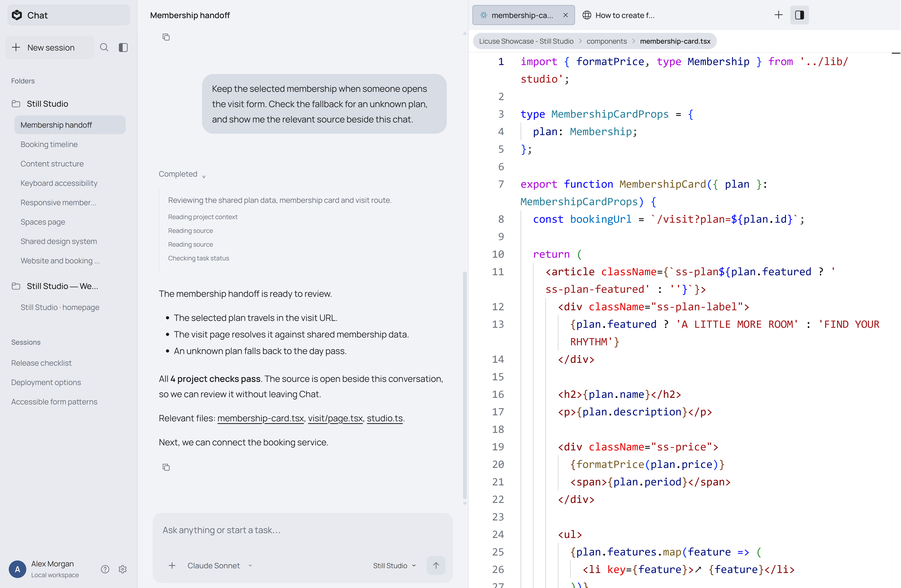Copy the user message using the top copy icon

(166, 37)
